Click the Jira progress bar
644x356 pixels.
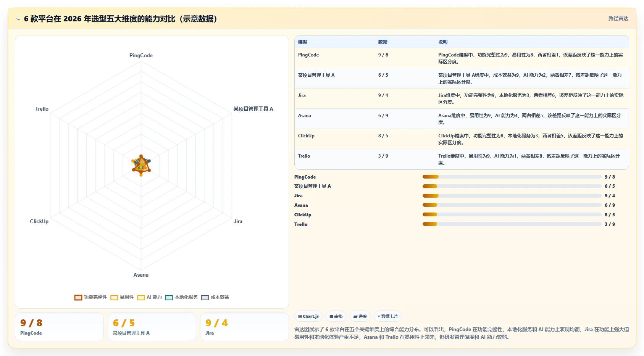(x=512, y=196)
